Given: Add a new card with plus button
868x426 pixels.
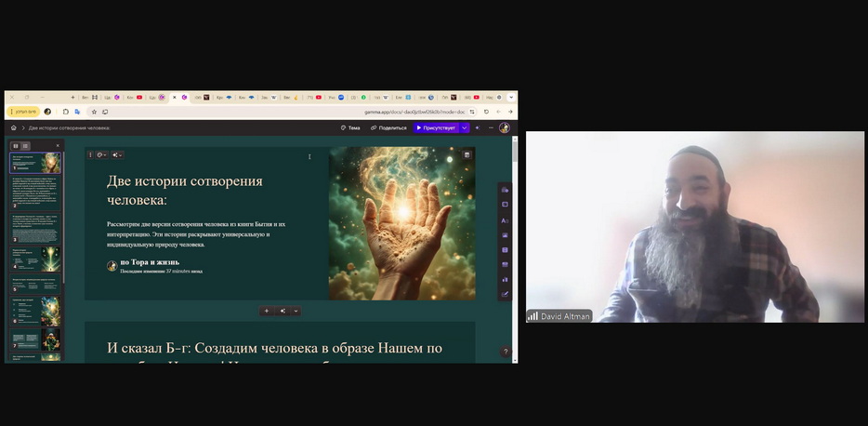Looking at the screenshot, I should [267, 312].
